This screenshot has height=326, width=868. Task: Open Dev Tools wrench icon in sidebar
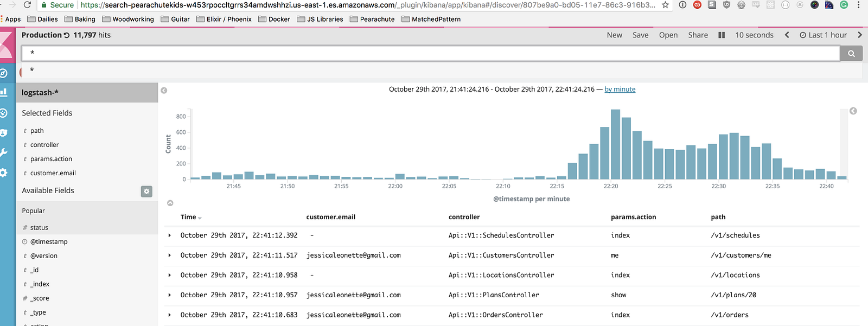click(x=3, y=152)
